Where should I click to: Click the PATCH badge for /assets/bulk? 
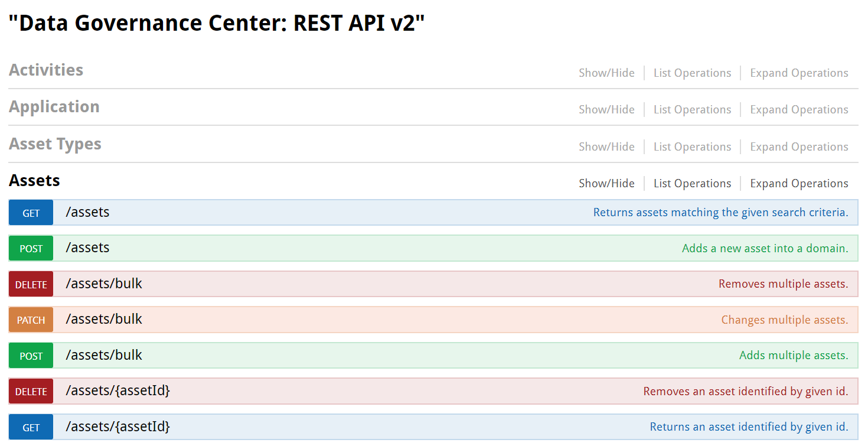[31, 320]
